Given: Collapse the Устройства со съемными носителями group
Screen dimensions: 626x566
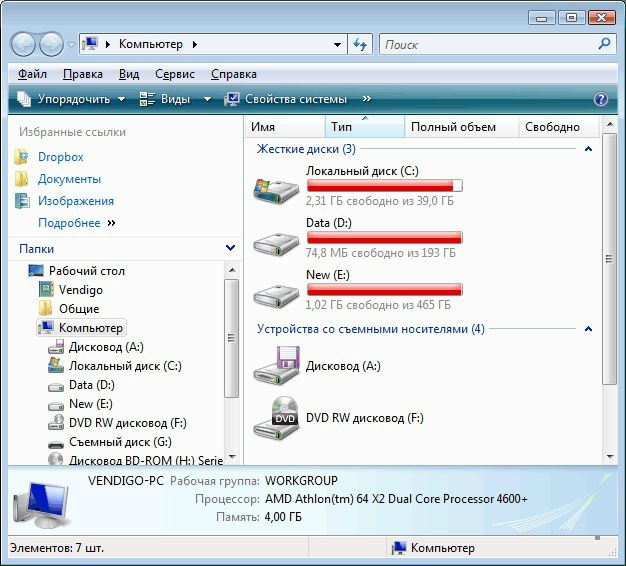Looking at the screenshot, I should click(x=588, y=329).
